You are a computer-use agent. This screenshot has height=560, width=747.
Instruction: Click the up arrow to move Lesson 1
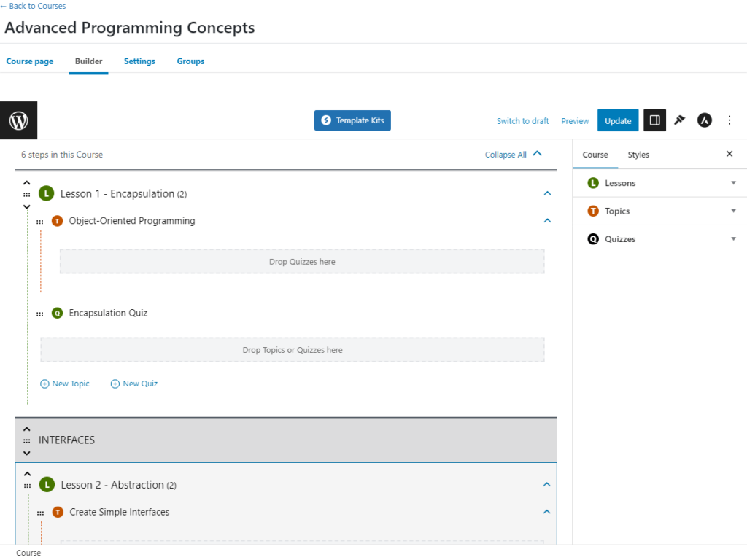(27, 182)
